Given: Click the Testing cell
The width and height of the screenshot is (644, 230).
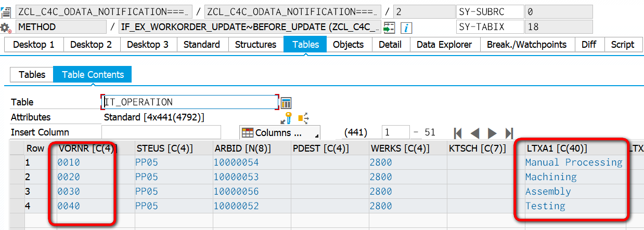Looking at the screenshot, I should point(575,206).
